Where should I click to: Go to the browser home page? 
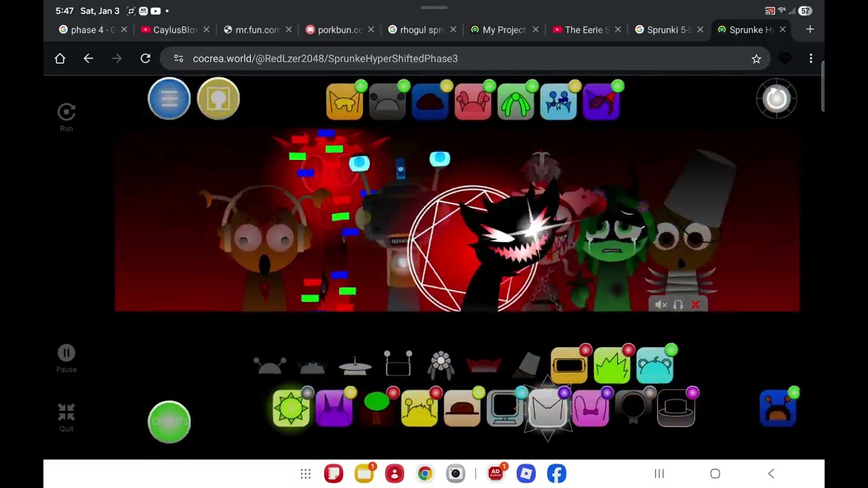[60, 59]
